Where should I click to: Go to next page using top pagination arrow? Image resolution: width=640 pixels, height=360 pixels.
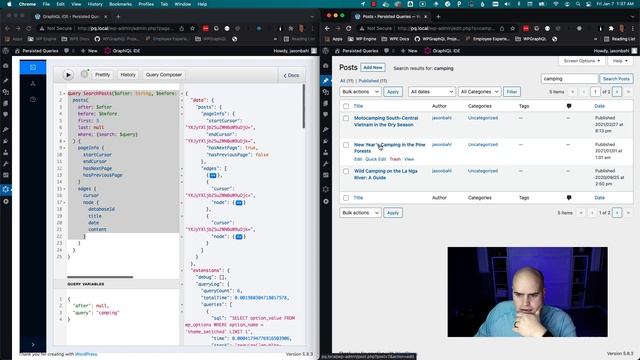pos(617,92)
